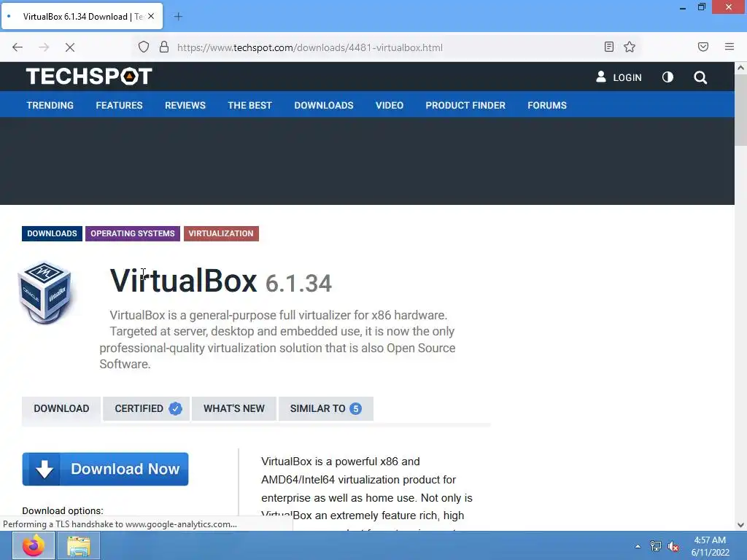Click the date 6/11/2022 in taskbar
The image size is (747, 560).
pyautogui.click(x=710, y=553)
